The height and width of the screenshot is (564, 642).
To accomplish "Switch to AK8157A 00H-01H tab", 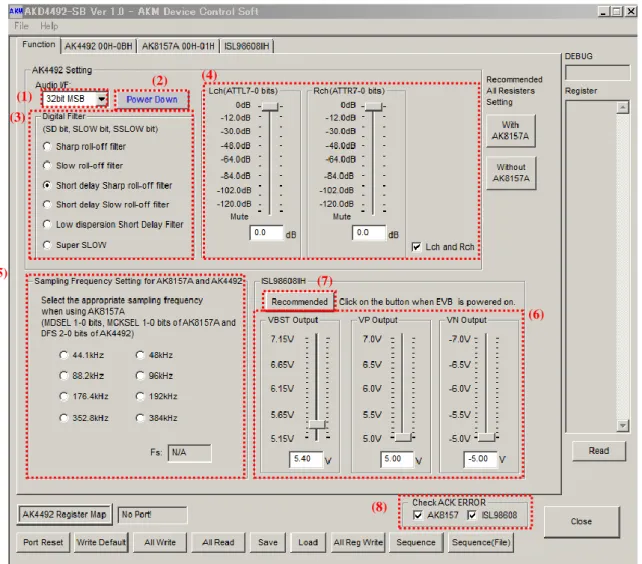I will click(x=178, y=46).
